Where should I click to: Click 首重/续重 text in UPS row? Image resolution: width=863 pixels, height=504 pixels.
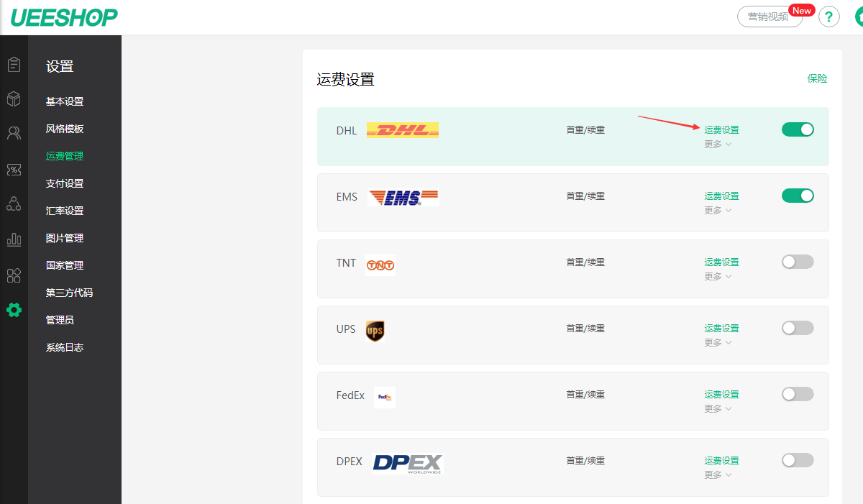pos(585,329)
